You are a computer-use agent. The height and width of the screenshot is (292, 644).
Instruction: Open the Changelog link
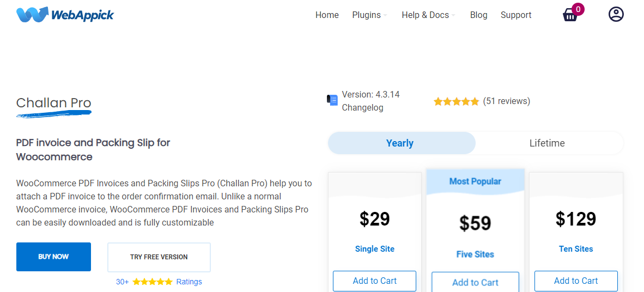click(x=362, y=108)
